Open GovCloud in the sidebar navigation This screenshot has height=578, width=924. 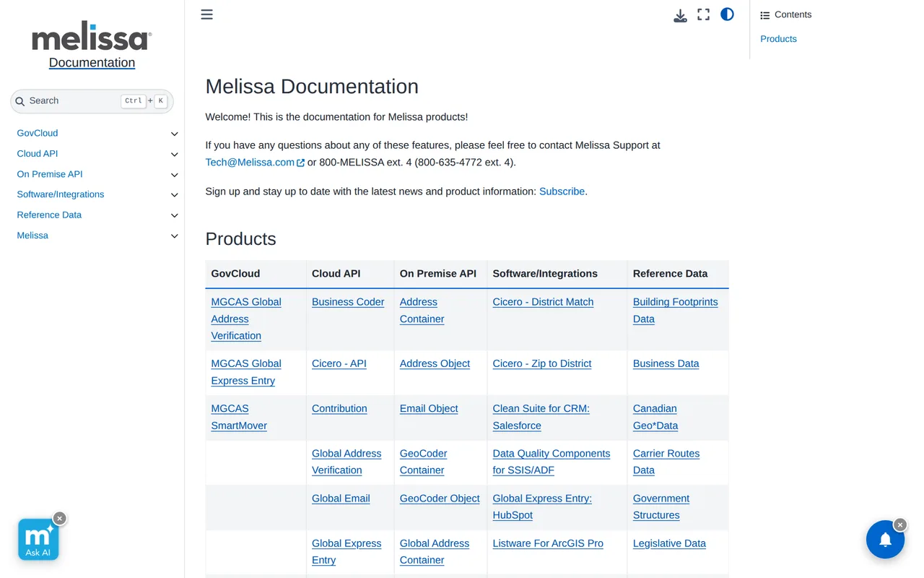[38, 133]
